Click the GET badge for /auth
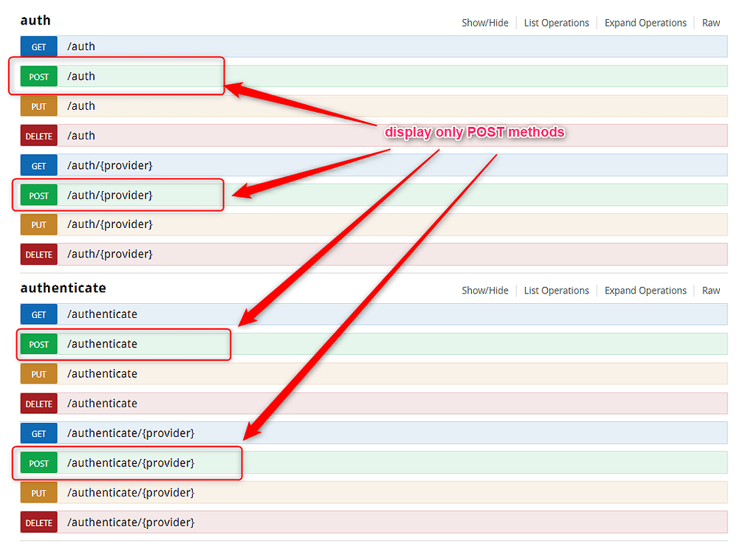The height and width of the screenshot is (546, 756). 38,46
